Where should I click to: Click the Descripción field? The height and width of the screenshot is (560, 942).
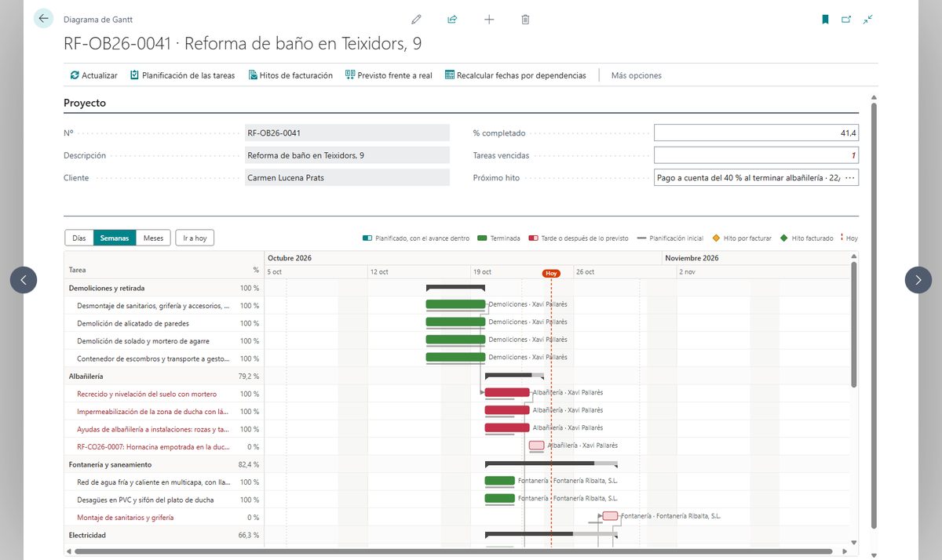(347, 155)
